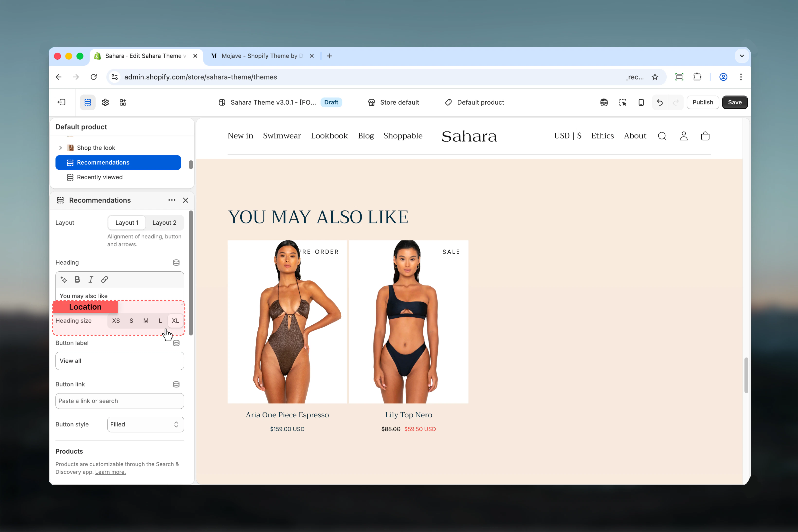Select Layout 1 option
This screenshot has height=532, width=798.
pyautogui.click(x=127, y=223)
